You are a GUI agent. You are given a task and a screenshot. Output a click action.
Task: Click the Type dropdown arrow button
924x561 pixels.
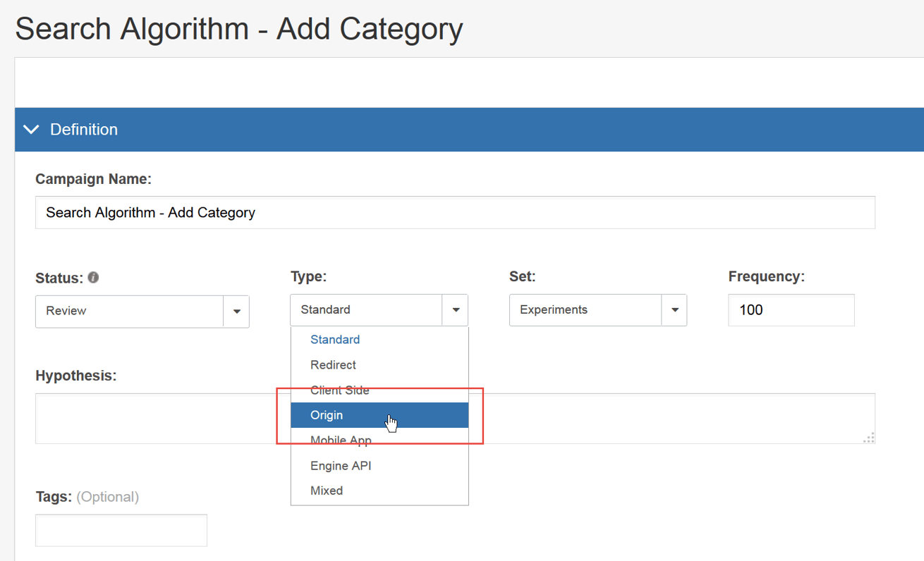pyautogui.click(x=456, y=310)
